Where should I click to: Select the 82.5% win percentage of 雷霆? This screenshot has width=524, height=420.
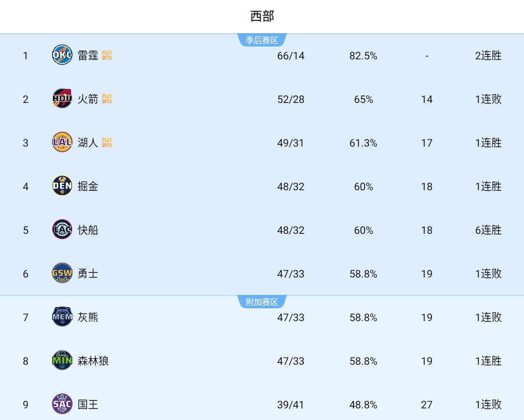(363, 55)
